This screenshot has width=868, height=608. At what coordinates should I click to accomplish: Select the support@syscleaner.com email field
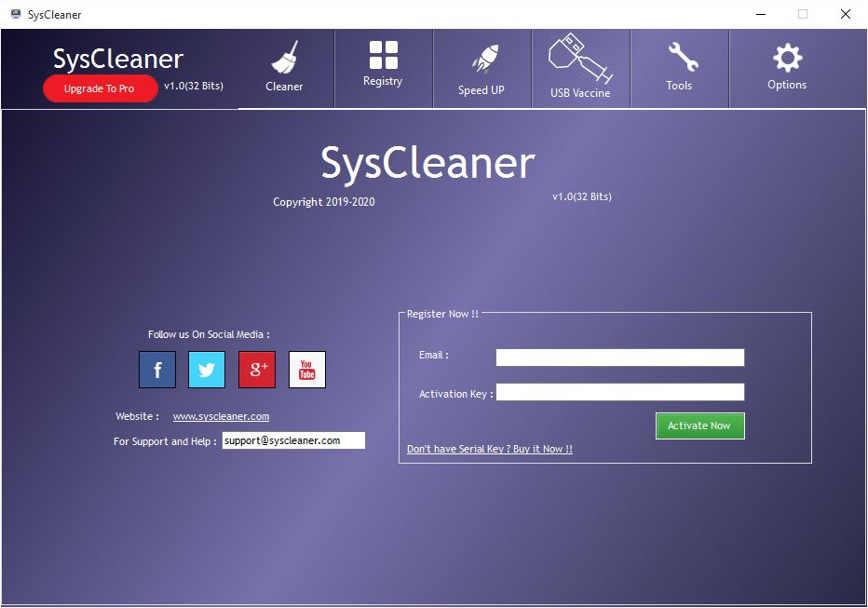(293, 440)
